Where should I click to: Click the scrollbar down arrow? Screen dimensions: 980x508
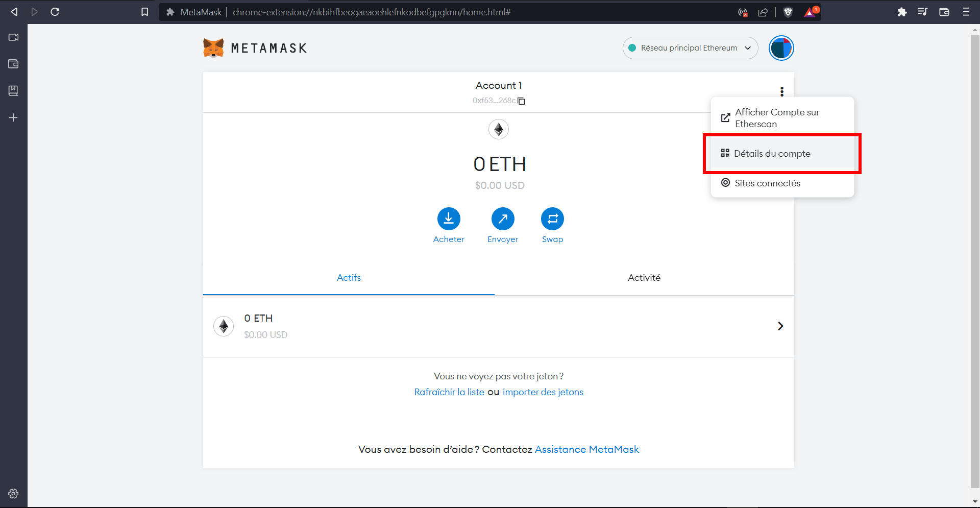tap(975, 501)
